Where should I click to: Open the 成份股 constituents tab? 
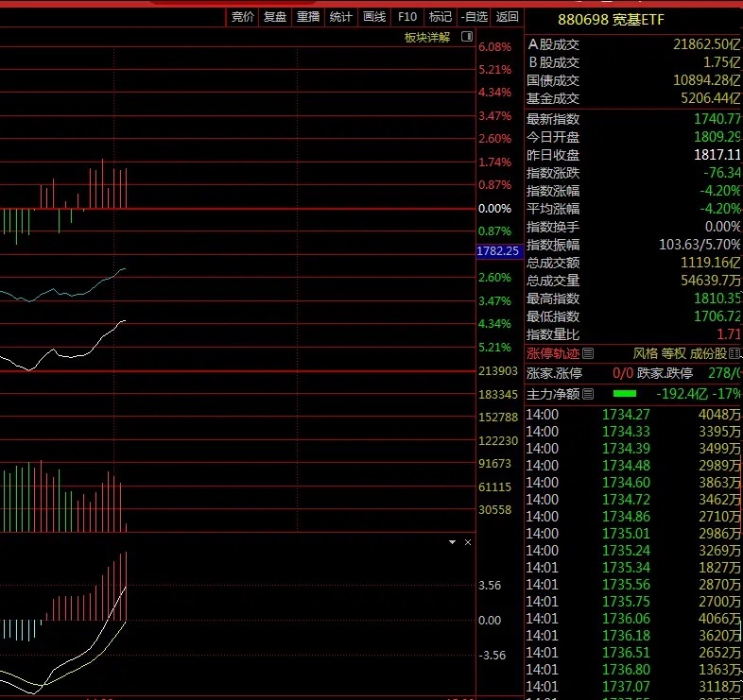708,353
